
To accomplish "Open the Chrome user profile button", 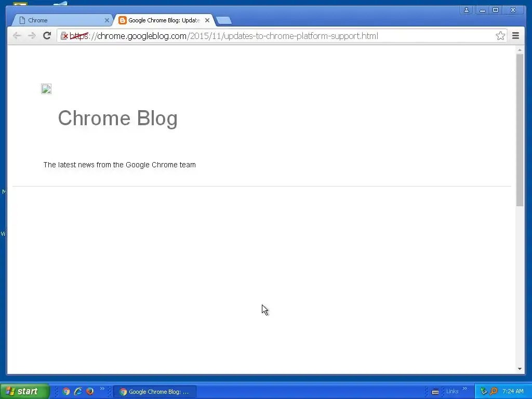I will tap(467, 10).
